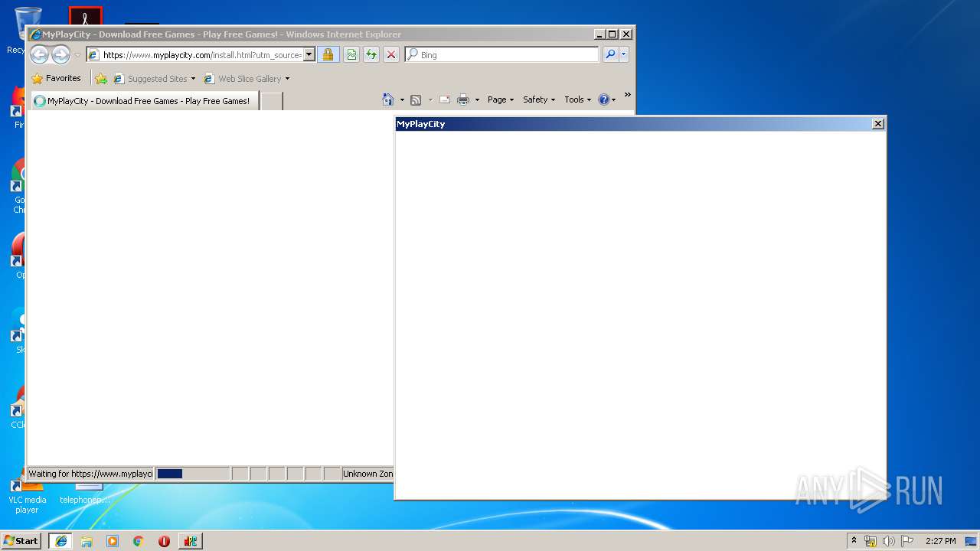Open the Web Slice Gallery link
This screenshot has width=980, height=551.
tap(243, 78)
